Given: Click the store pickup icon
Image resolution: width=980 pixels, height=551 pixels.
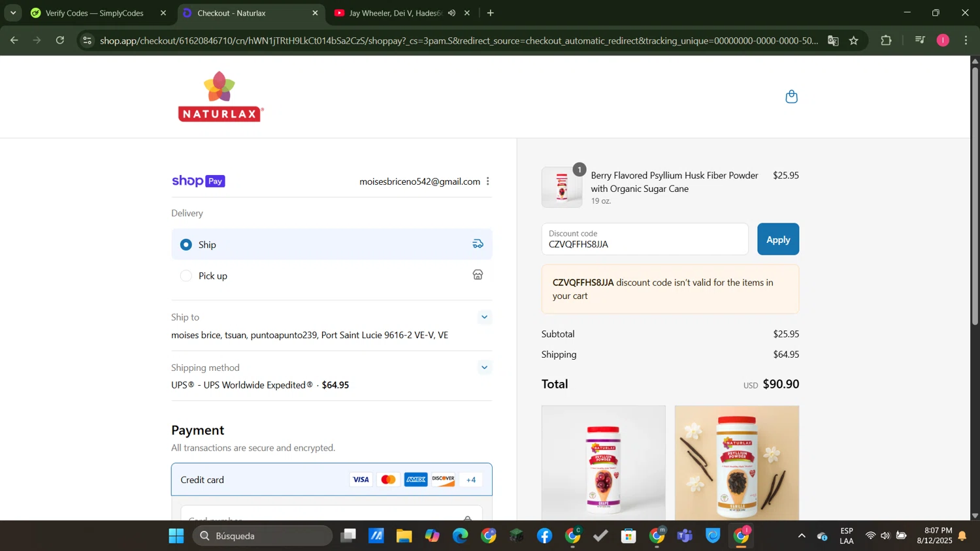Looking at the screenshot, I should coord(478,275).
